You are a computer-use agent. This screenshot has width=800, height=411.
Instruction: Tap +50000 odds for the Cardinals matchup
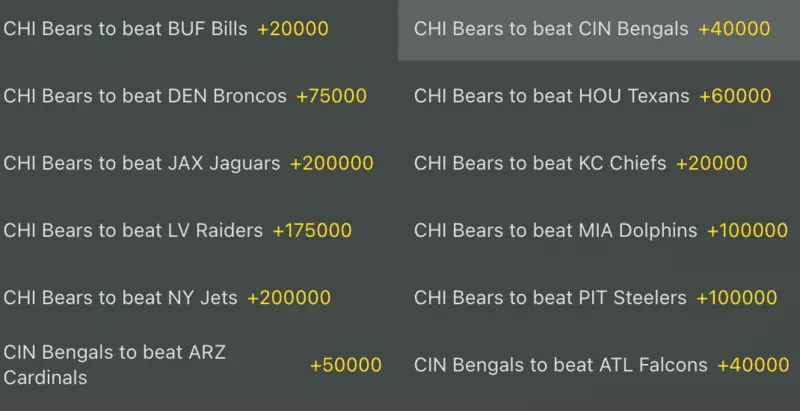pyautogui.click(x=345, y=365)
